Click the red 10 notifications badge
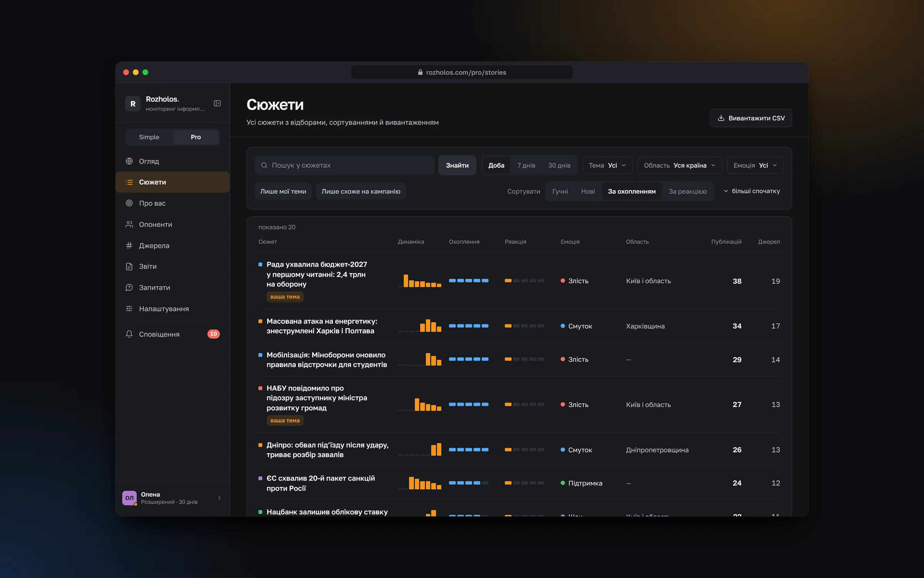This screenshot has width=924, height=578. (x=214, y=334)
